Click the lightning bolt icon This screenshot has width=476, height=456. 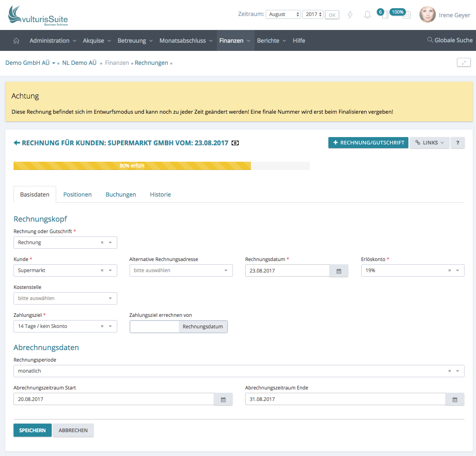point(350,15)
